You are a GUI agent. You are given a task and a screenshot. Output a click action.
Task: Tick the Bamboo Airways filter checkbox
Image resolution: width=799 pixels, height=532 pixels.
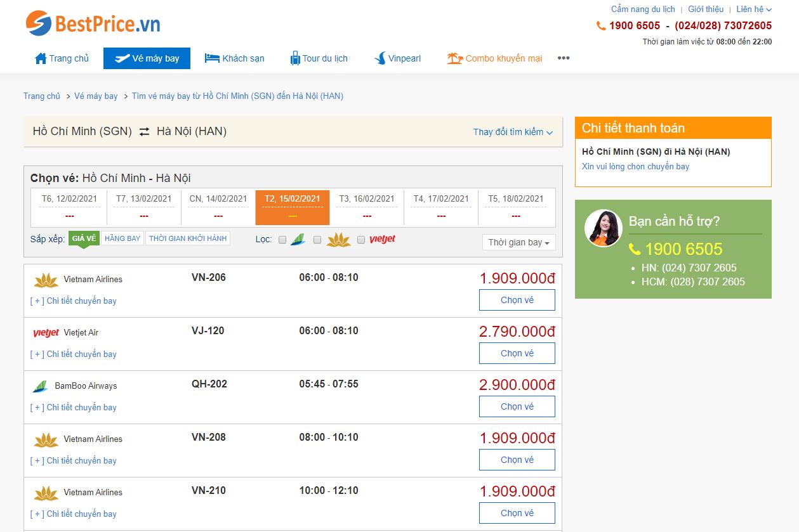(x=282, y=240)
